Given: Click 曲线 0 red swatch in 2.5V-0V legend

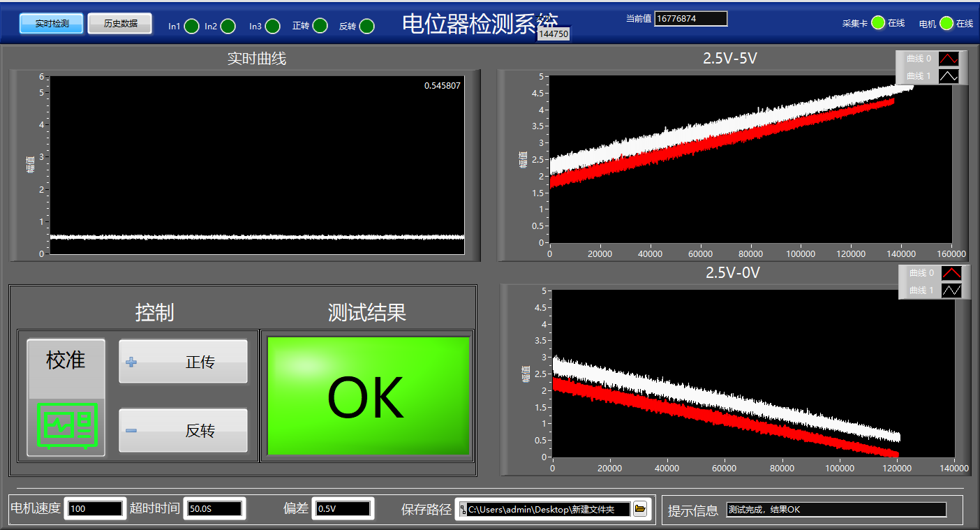Looking at the screenshot, I should coord(951,273).
